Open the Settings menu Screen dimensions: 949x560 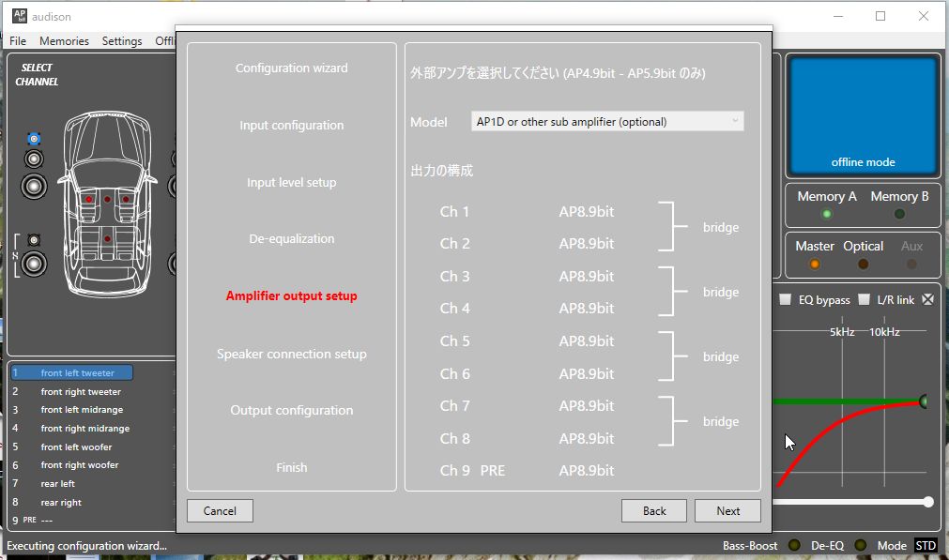[x=122, y=41]
